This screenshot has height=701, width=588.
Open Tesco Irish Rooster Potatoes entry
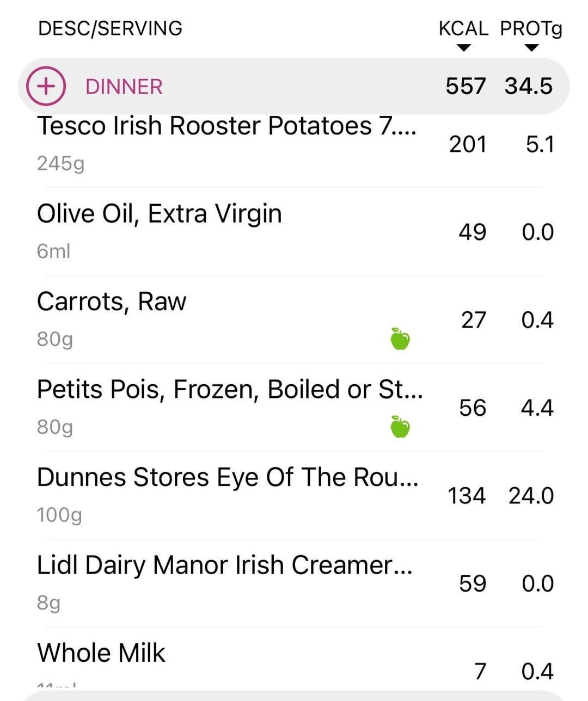(226, 126)
